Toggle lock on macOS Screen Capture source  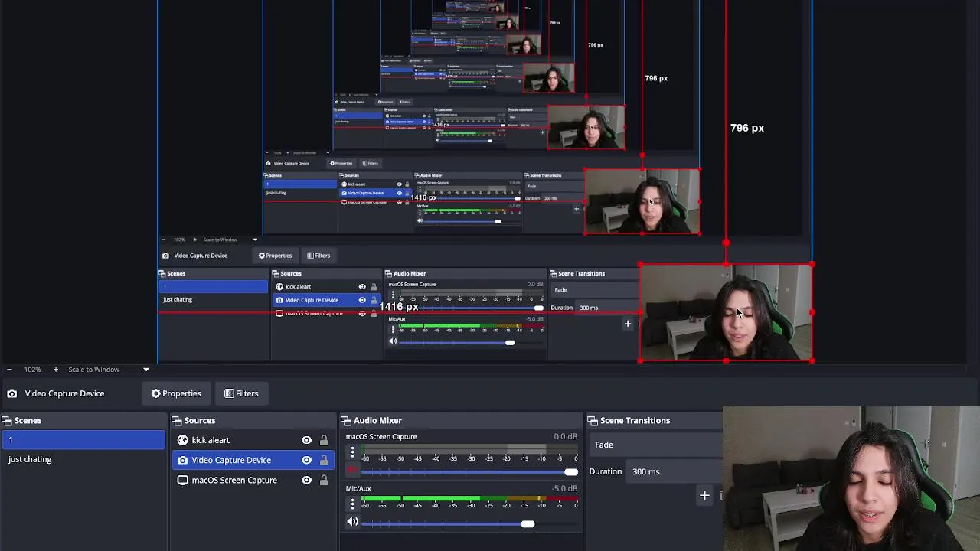pyautogui.click(x=324, y=480)
